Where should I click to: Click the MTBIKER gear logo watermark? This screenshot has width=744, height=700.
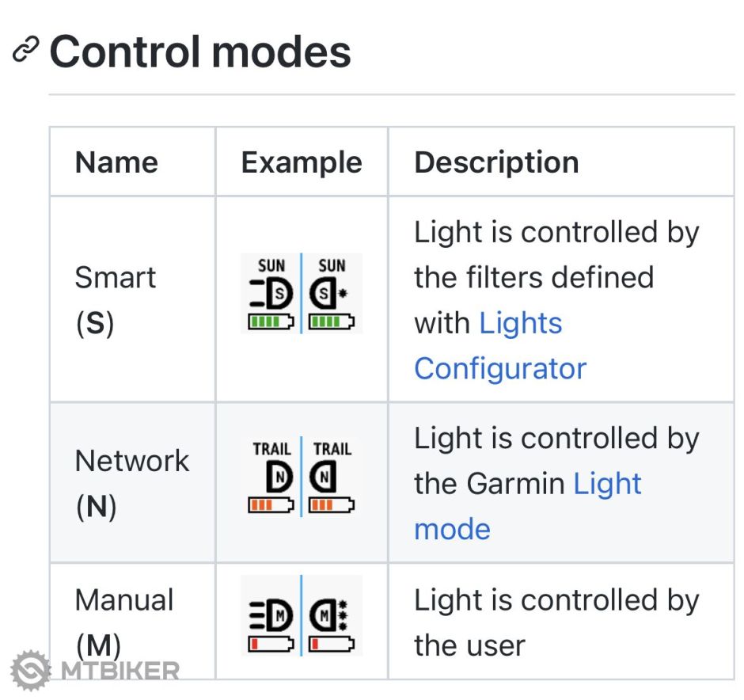(31, 669)
